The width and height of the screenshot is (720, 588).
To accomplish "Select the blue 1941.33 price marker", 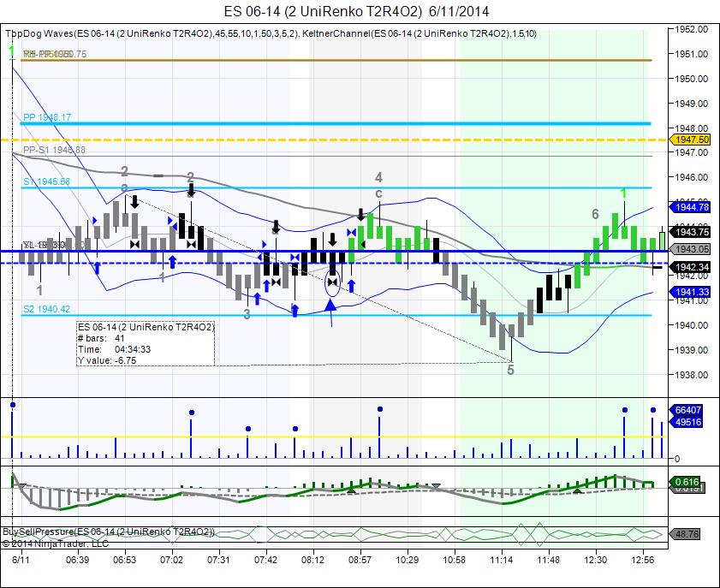I will pyautogui.click(x=692, y=292).
